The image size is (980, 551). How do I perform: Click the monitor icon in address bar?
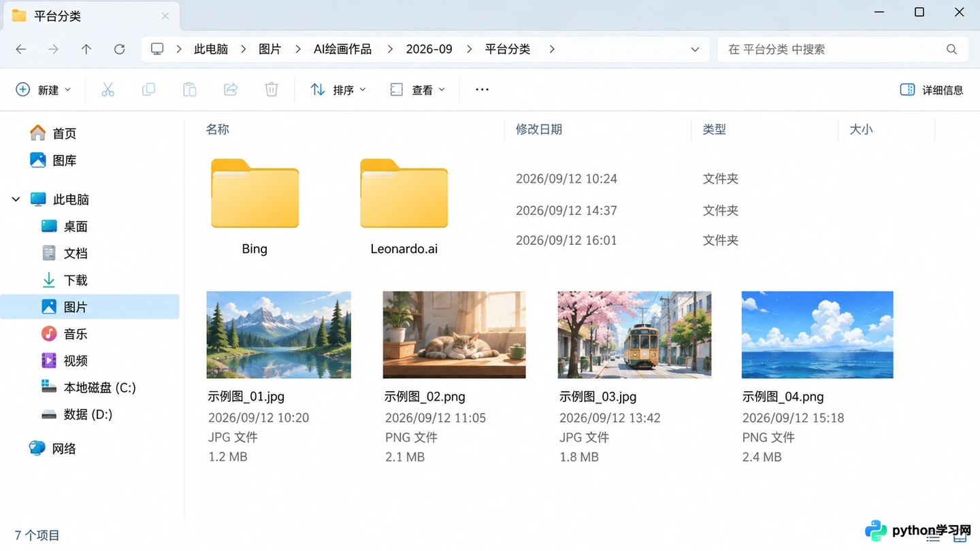[157, 49]
